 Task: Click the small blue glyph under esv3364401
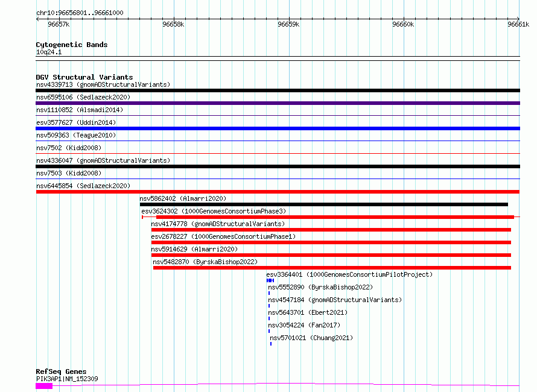click(270, 280)
